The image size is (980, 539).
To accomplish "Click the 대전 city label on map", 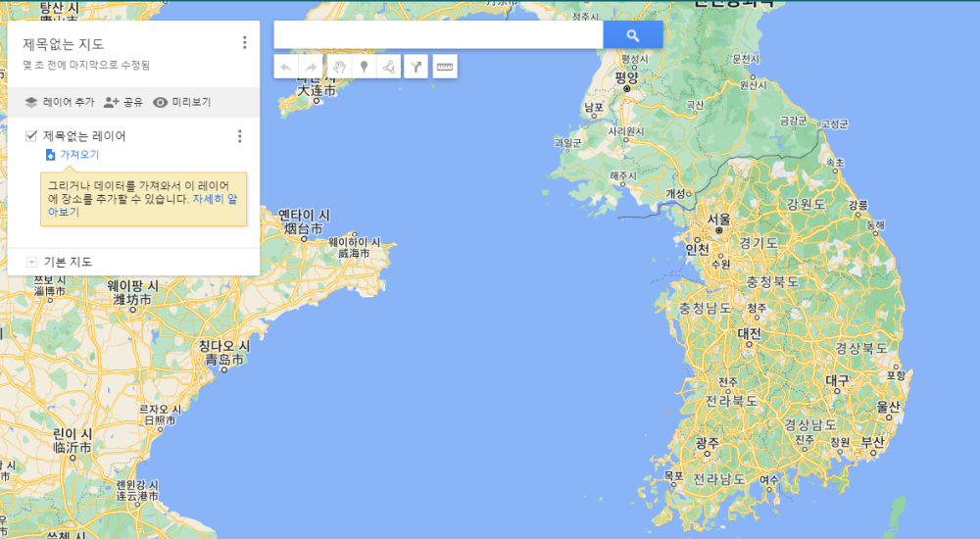I will [750, 333].
